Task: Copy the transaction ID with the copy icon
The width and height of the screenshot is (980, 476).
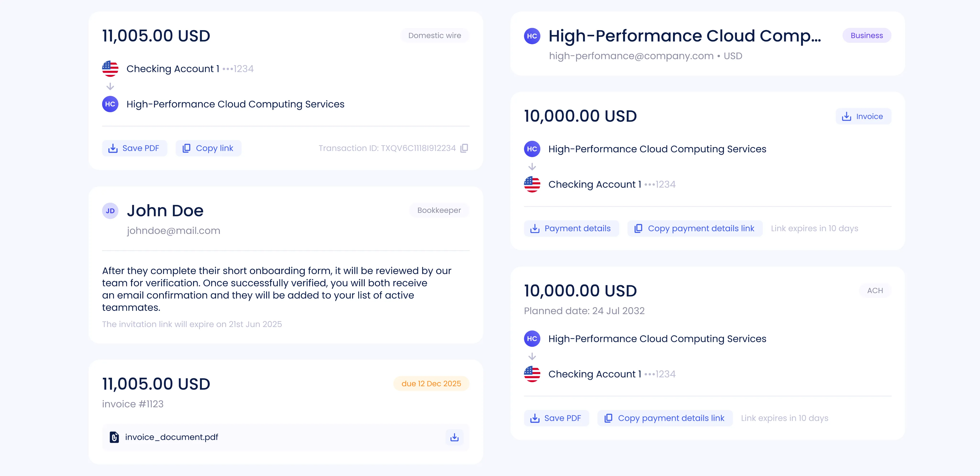Action: [x=464, y=148]
